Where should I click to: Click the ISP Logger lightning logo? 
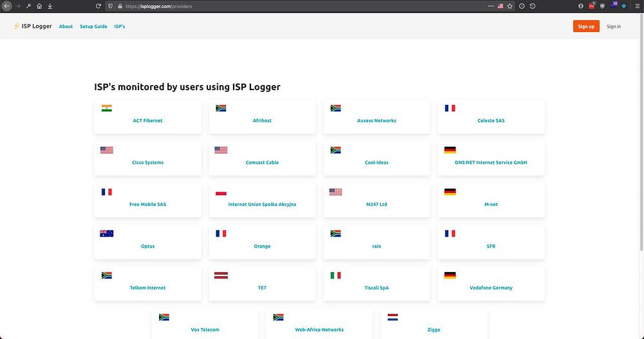[17, 26]
